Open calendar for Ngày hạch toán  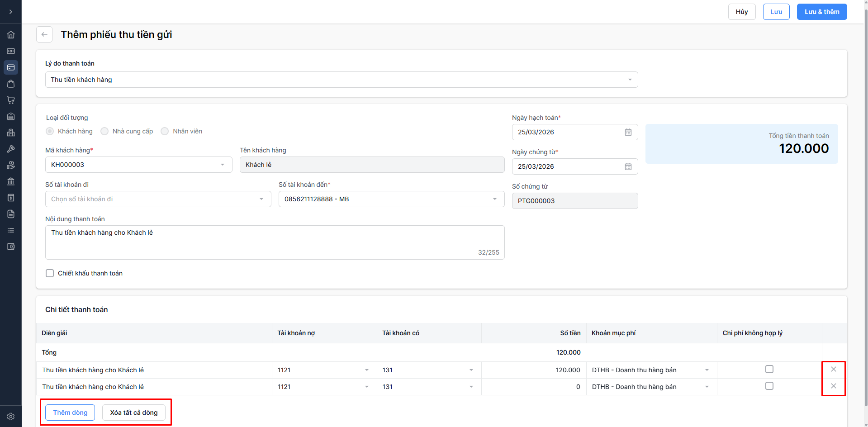628,132
